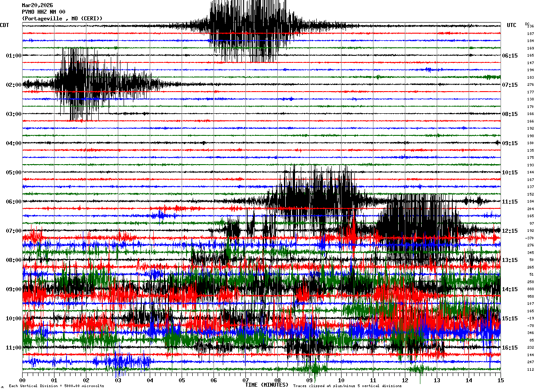Click the DC offset value '247'
The width and height of the screenshot is (536, 392).
pyautogui.click(x=531, y=362)
